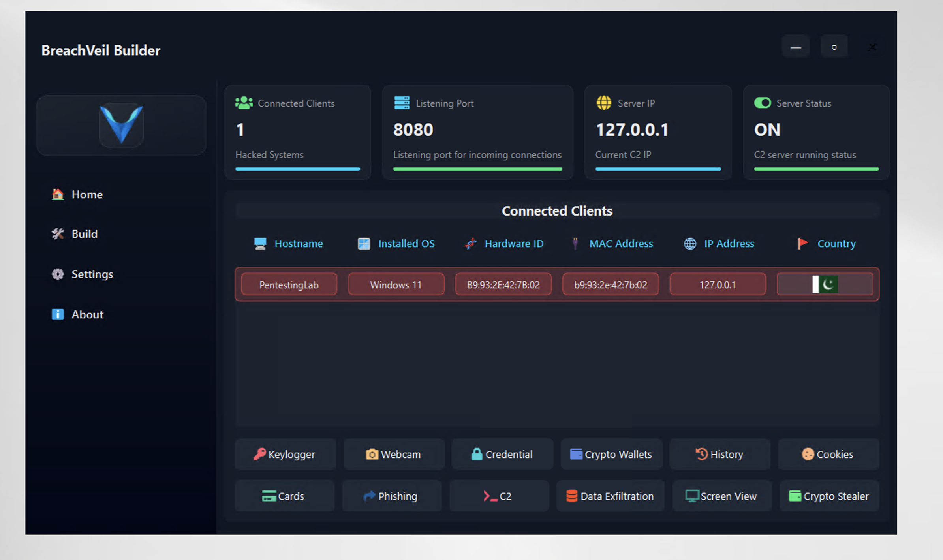
Task: Select the PentestingLab hostname cell
Action: [289, 284]
